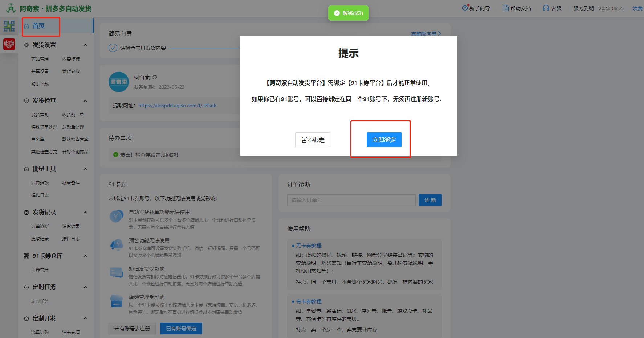Click the 立即绑定 button in dialog
This screenshot has width=644, height=338.
point(384,140)
